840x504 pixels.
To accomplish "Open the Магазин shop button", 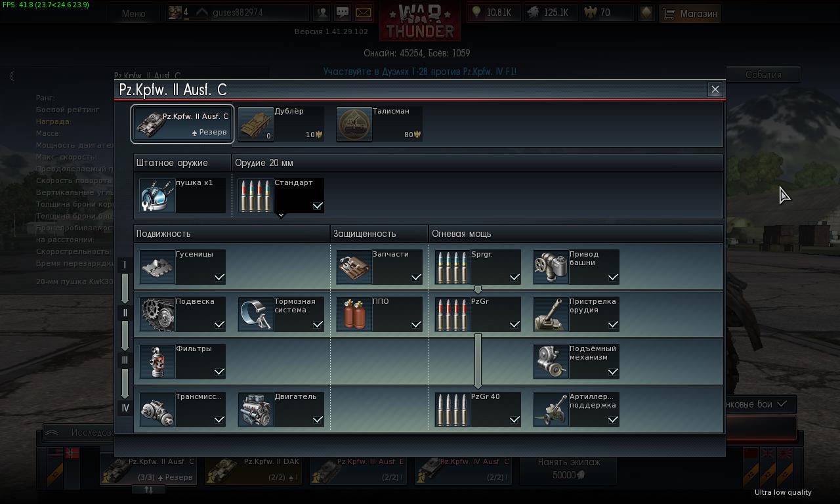I will pyautogui.click(x=690, y=13).
